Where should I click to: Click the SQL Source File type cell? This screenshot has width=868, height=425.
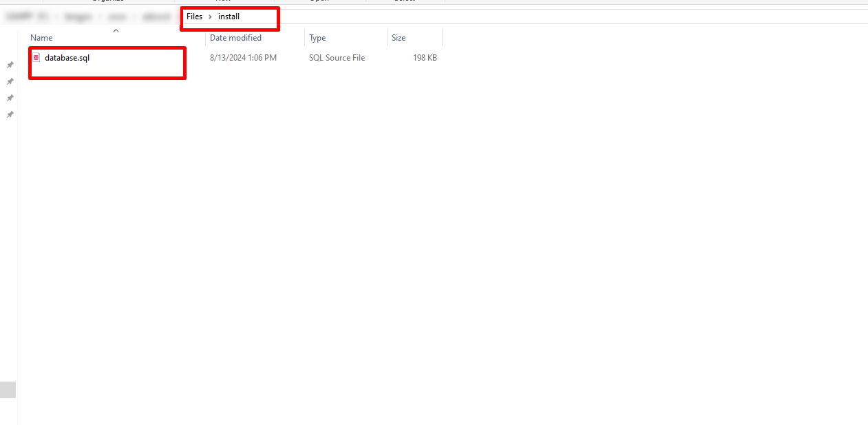337,58
